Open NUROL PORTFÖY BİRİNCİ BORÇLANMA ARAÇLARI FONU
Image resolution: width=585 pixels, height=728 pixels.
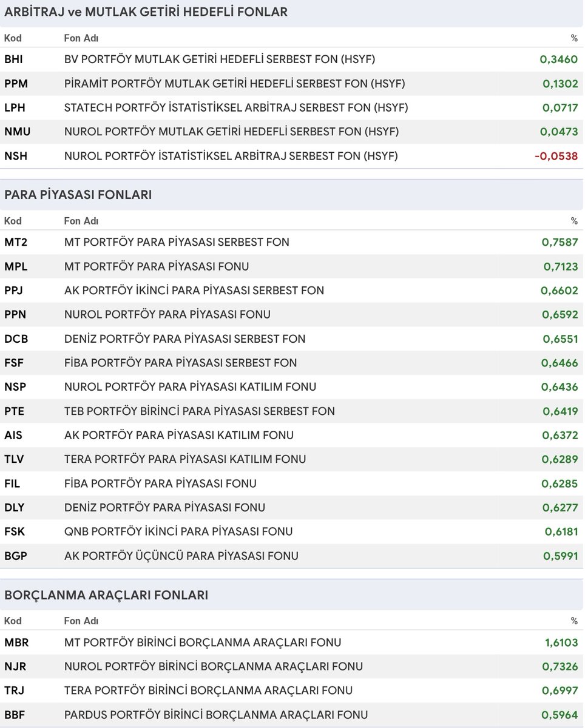click(x=214, y=667)
